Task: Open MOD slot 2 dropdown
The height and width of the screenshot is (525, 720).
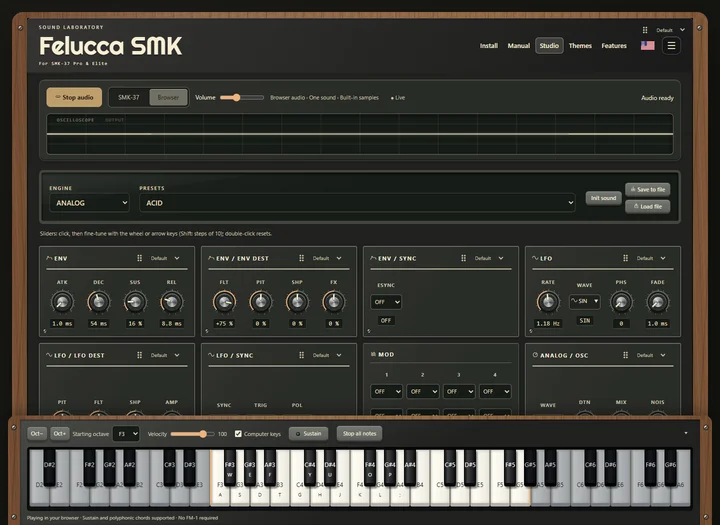Action: coord(422,391)
